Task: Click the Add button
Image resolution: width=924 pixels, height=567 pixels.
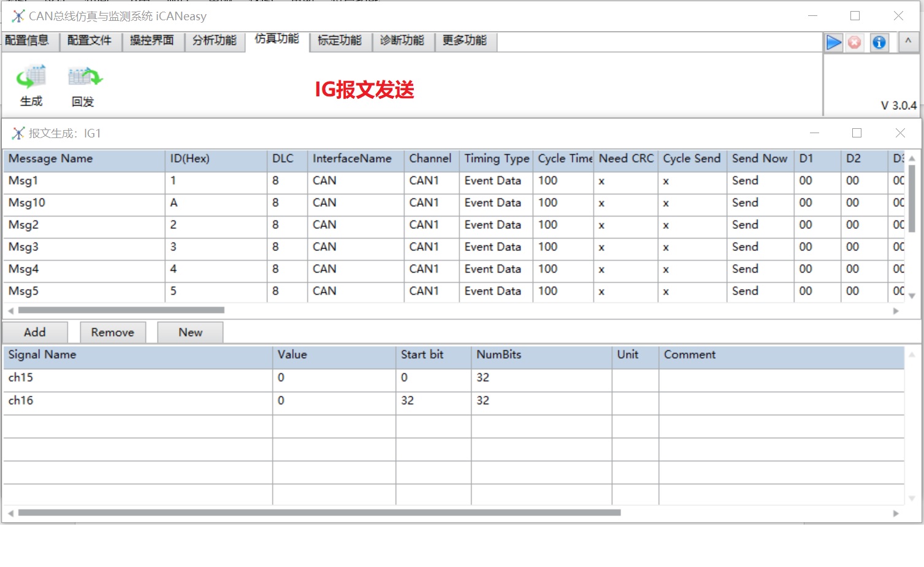Action: (x=35, y=333)
